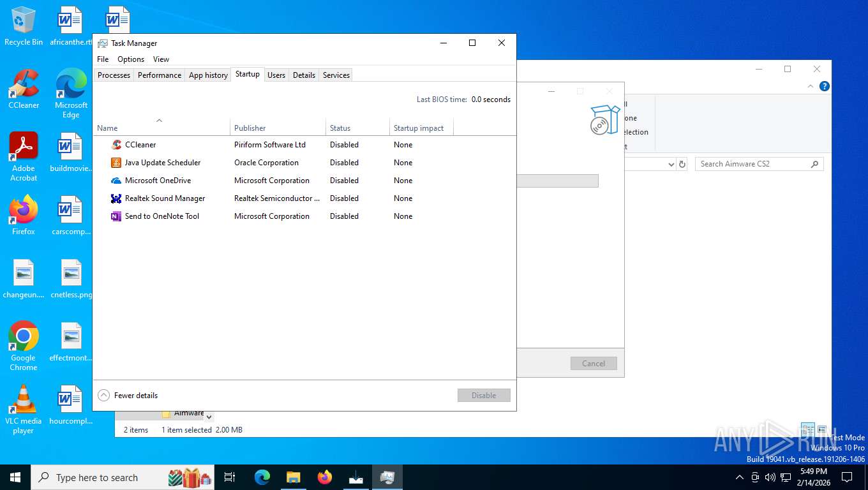Screen dimensions: 868x490
Task: Click the installer taskbar icon
Action: tap(356, 477)
